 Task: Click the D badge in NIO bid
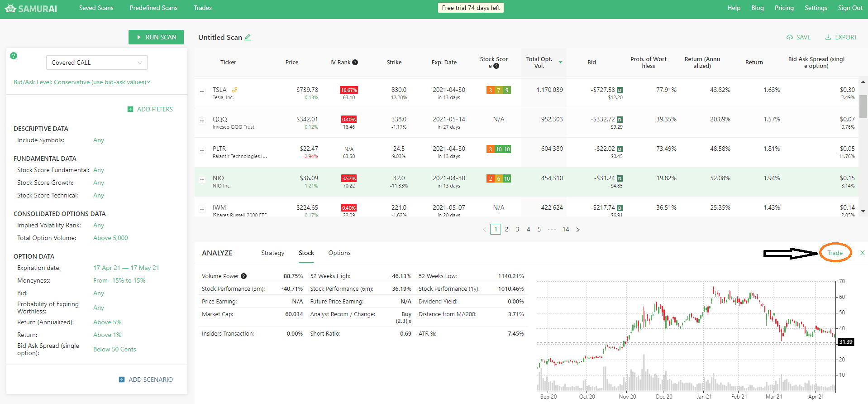[x=620, y=178]
